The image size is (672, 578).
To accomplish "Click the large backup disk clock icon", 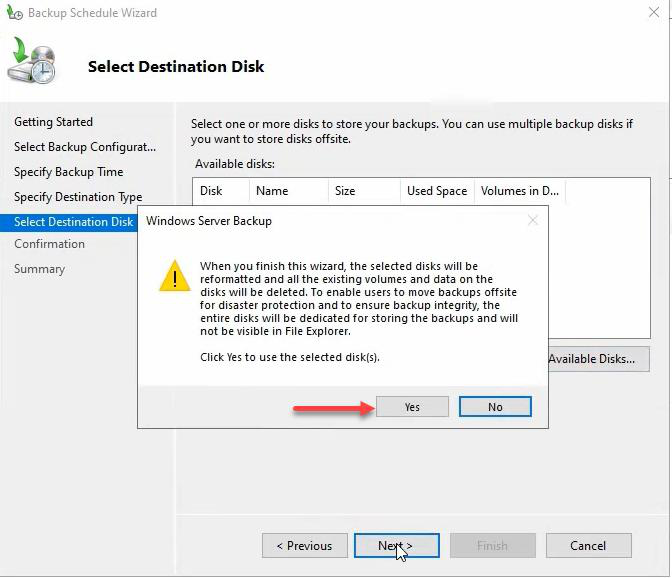I will (x=31, y=60).
